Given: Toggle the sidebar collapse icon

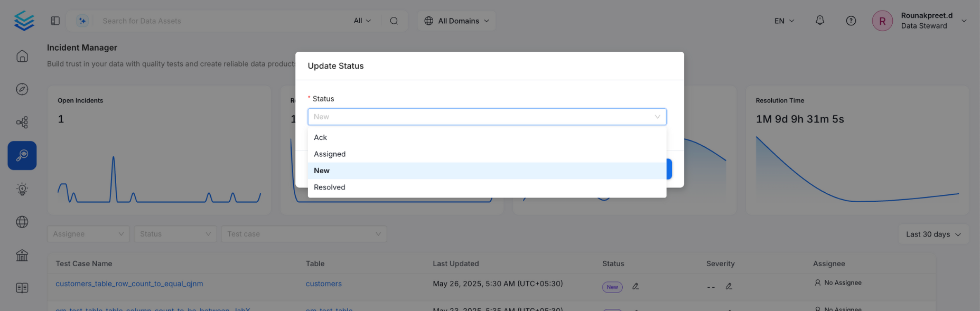Looking at the screenshot, I should point(55,21).
